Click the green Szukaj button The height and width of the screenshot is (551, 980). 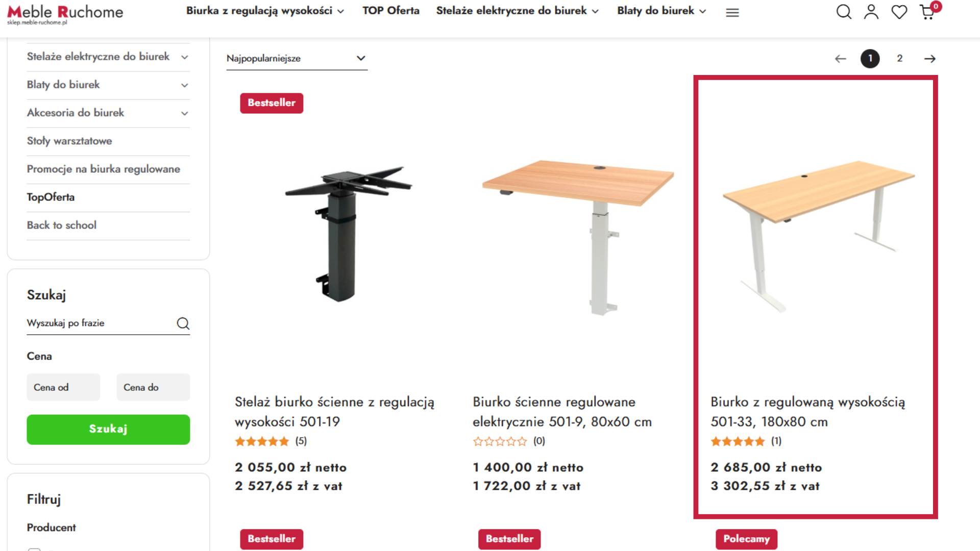pos(108,429)
